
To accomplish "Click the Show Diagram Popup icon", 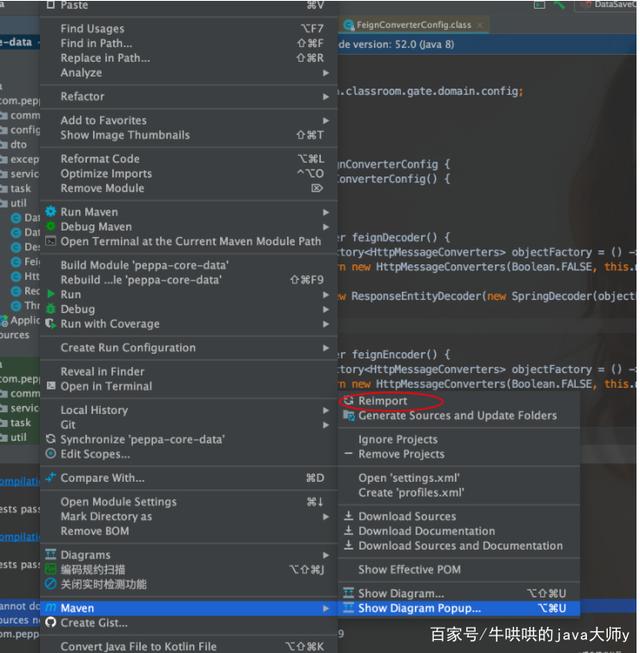I will [348, 608].
